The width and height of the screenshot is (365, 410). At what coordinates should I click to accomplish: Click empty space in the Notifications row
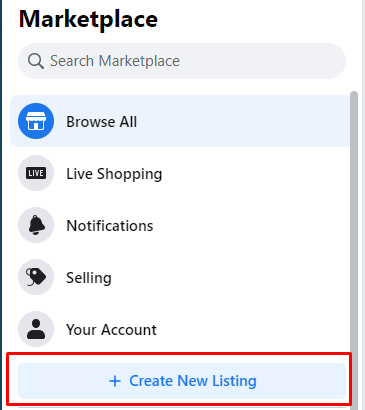(x=250, y=225)
